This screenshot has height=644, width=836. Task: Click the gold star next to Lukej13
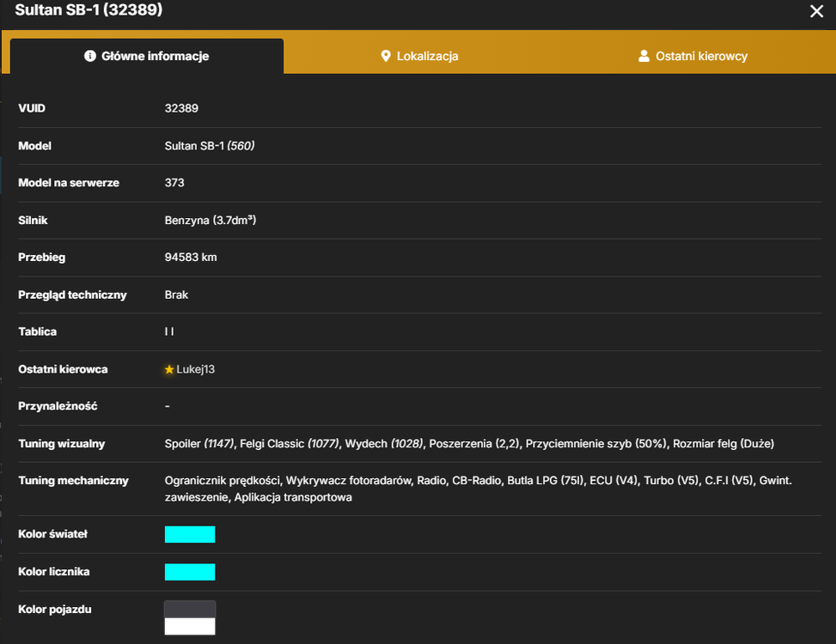(x=169, y=369)
